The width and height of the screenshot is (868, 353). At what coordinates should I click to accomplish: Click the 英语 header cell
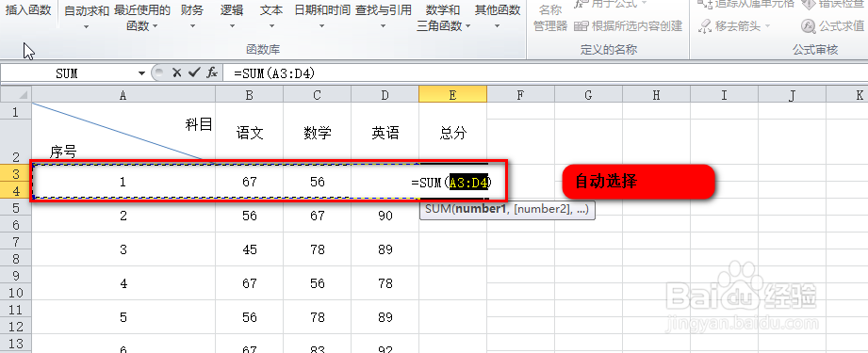coord(385,134)
